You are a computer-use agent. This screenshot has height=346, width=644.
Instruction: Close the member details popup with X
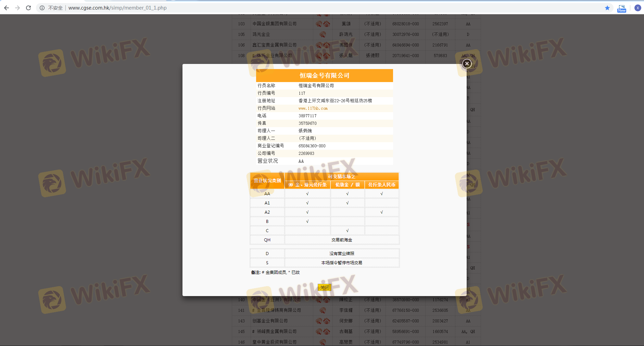[x=467, y=64]
